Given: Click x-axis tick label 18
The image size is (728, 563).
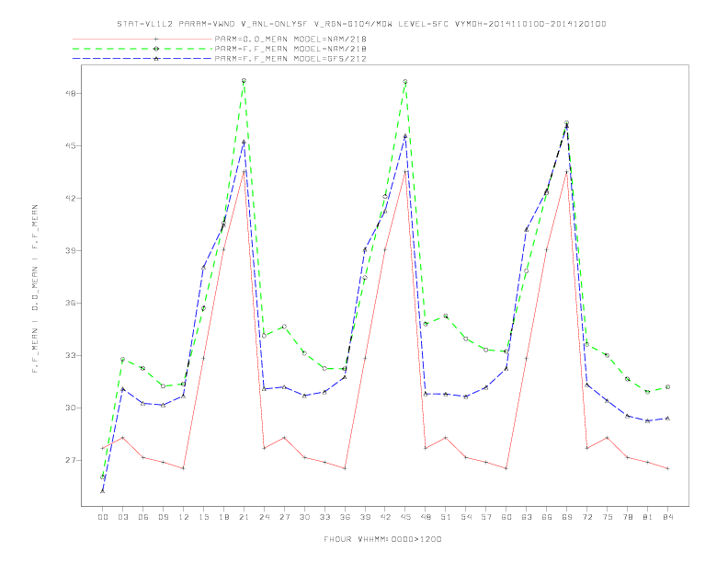Looking at the screenshot, I should (x=223, y=517).
